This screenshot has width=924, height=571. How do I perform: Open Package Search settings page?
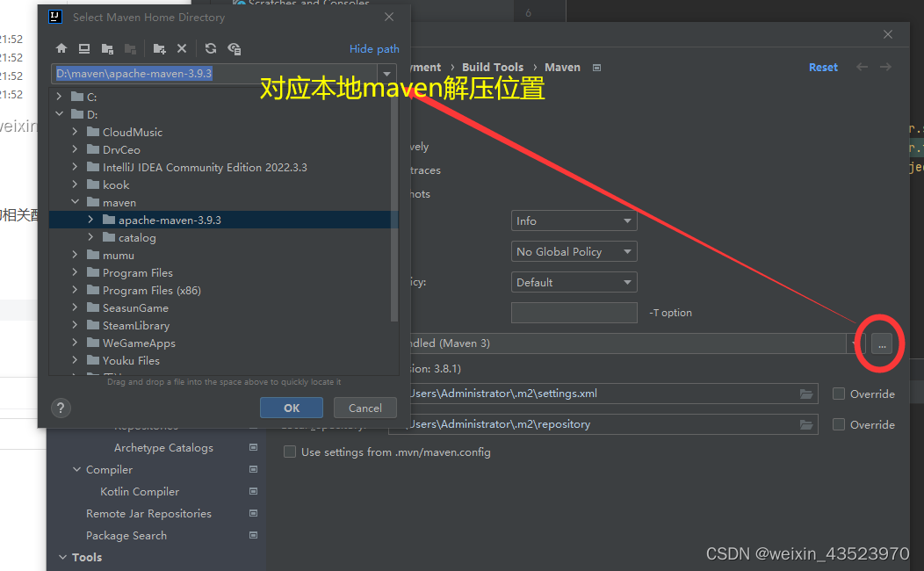coord(126,536)
